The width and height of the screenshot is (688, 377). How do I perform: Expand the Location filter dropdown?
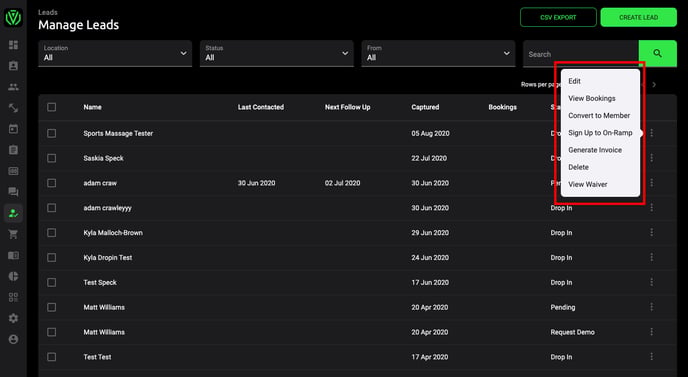tap(115, 54)
